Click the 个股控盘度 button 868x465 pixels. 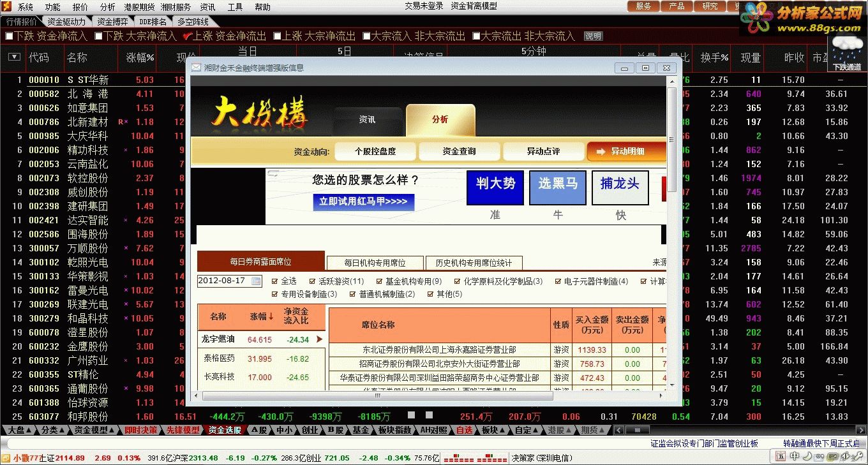click(x=375, y=151)
